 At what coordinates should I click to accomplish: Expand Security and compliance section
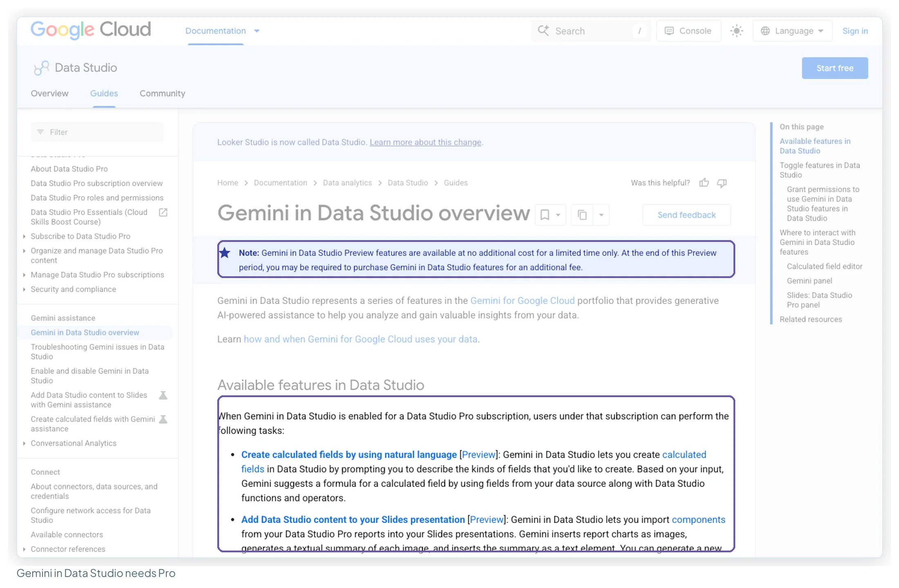pyautogui.click(x=24, y=289)
